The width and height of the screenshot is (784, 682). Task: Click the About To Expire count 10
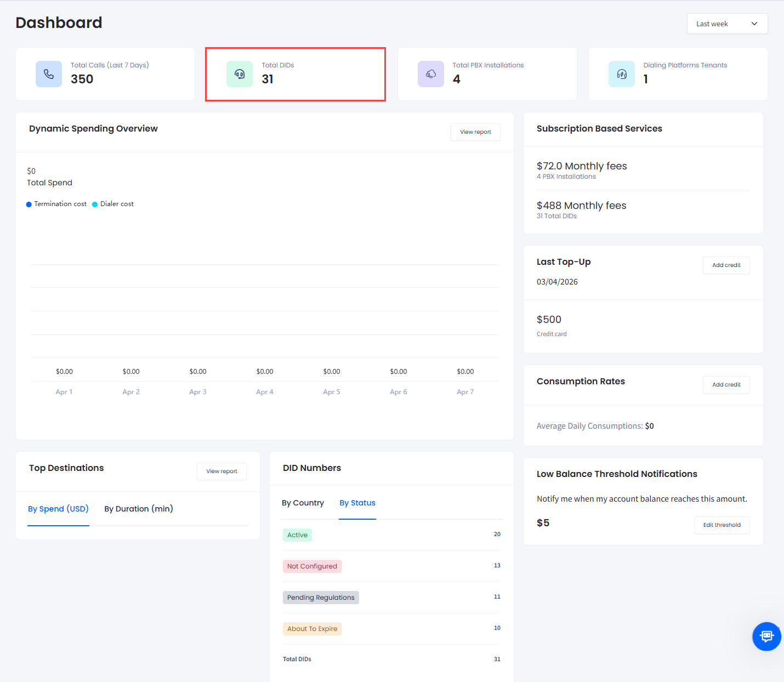pyautogui.click(x=497, y=628)
